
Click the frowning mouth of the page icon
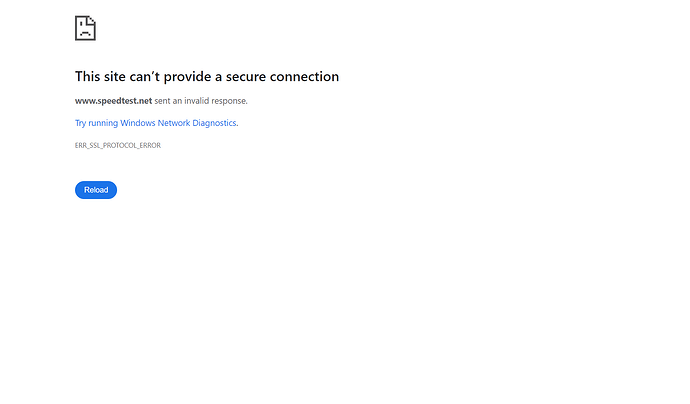pos(85,33)
